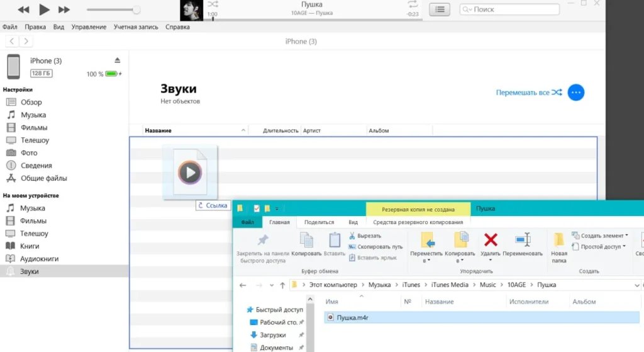
Task: Open Загрузки in quick access
Action: 273,335
